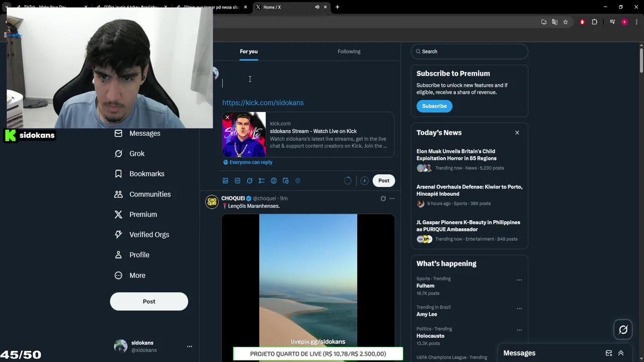Go to Profile in sidebar

coord(132,255)
